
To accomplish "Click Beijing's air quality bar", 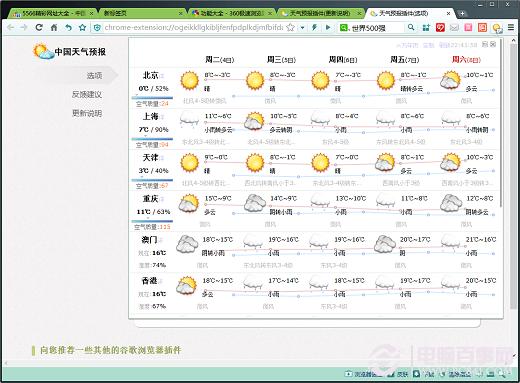I will tap(152, 98).
